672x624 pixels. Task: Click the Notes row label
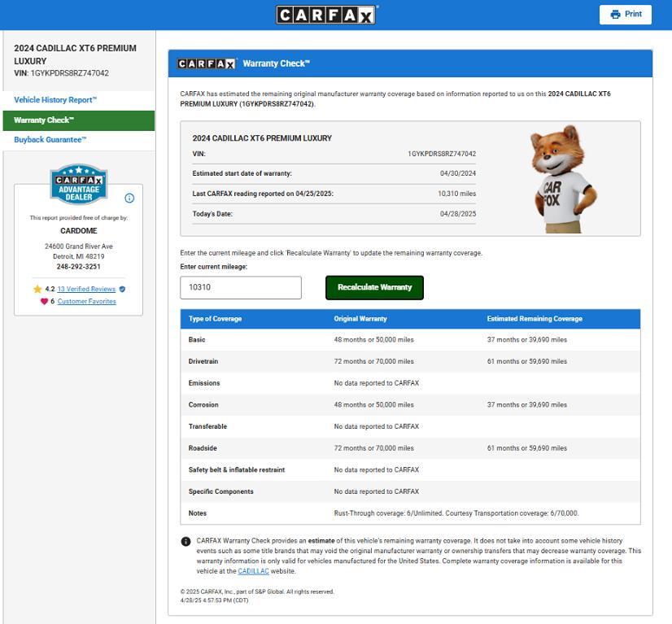pyautogui.click(x=198, y=513)
